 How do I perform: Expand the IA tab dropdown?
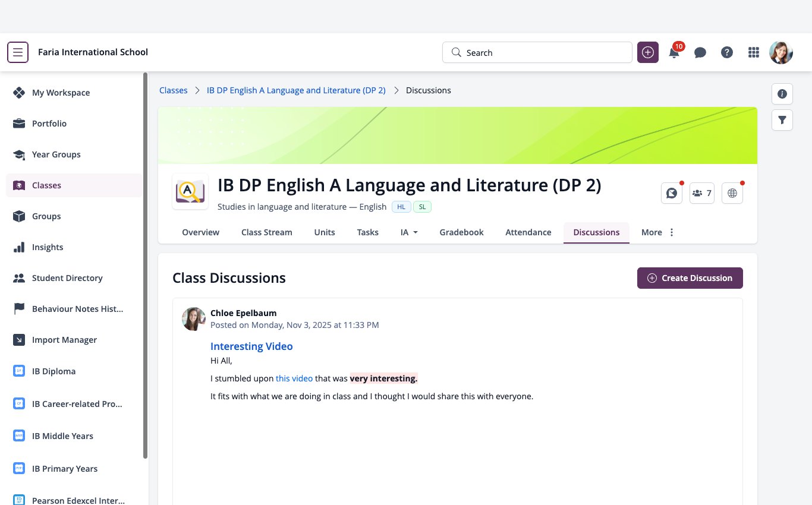click(409, 232)
